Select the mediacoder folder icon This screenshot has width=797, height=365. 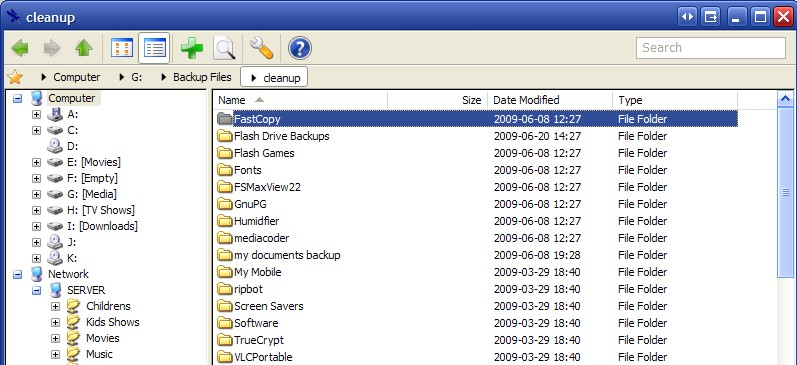click(225, 238)
